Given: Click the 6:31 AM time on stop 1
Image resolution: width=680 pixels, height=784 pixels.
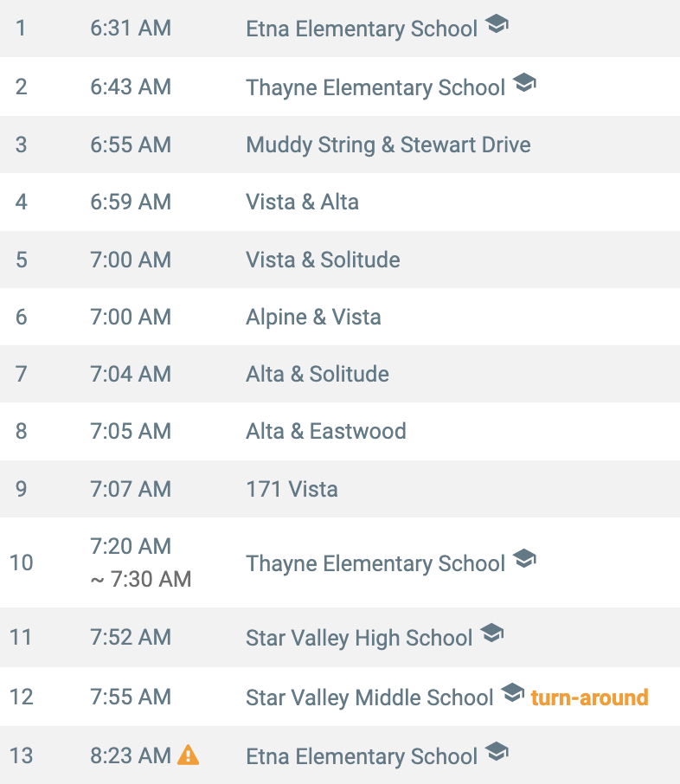Looking at the screenshot, I should (131, 28).
